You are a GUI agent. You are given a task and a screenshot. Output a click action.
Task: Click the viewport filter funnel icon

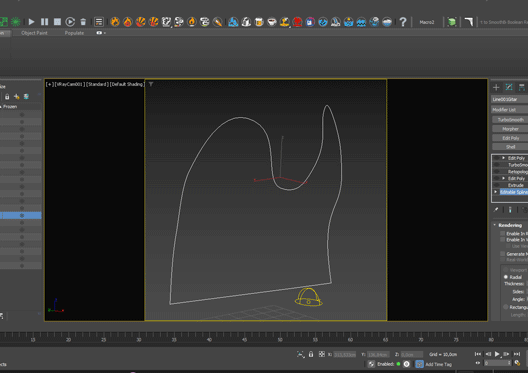151,84
